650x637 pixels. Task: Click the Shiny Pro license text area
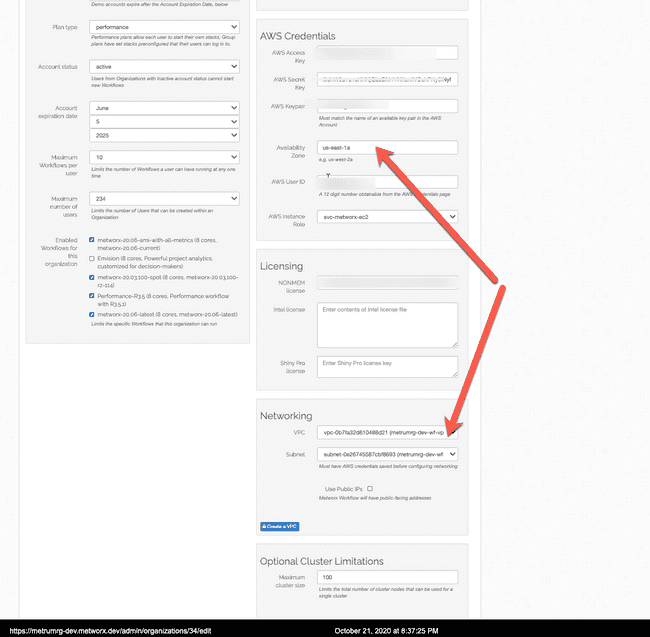(x=387, y=367)
